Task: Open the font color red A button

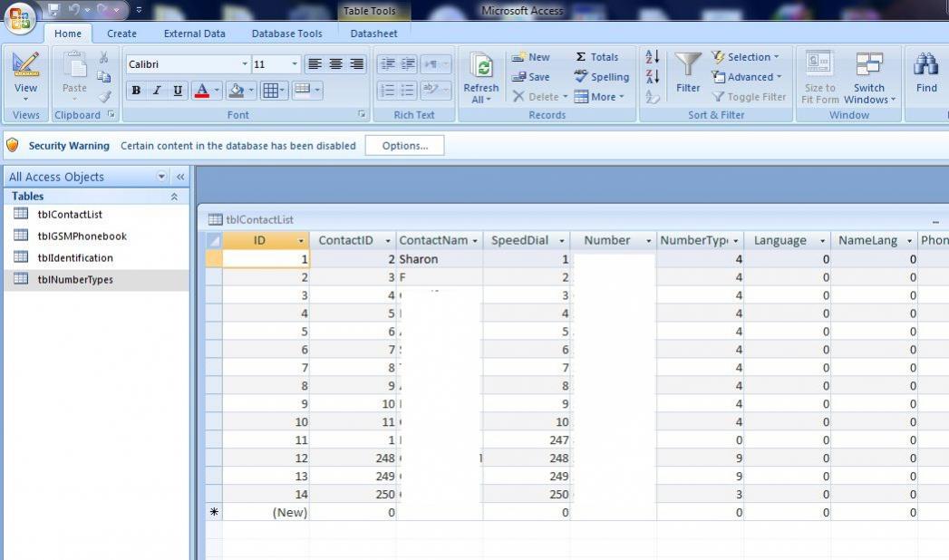Action: tap(202, 91)
